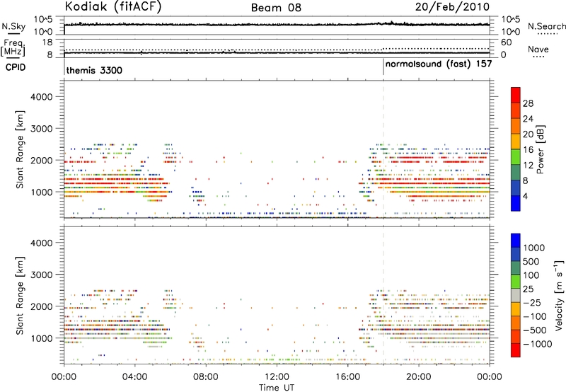Click the 'Time UT' axis title
Image resolution: width=566 pixels, height=392 pixels.
click(x=277, y=388)
